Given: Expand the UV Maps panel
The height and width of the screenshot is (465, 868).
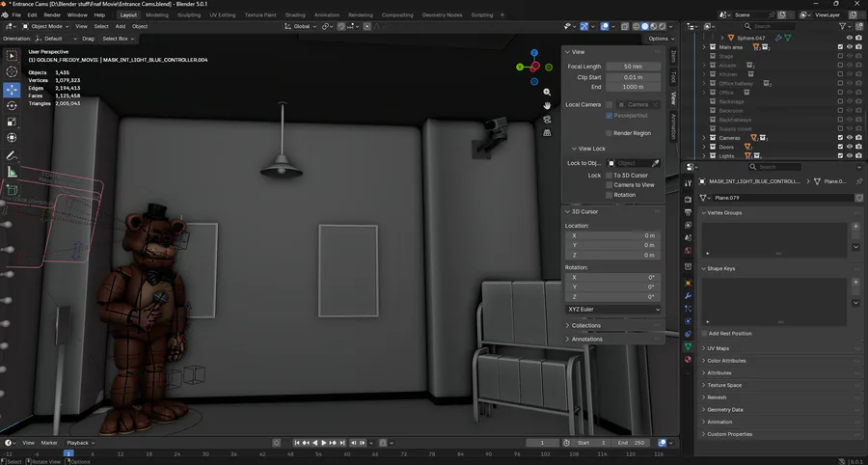Looking at the screenshot, I should pyautogui.click(x=718, y=349).
